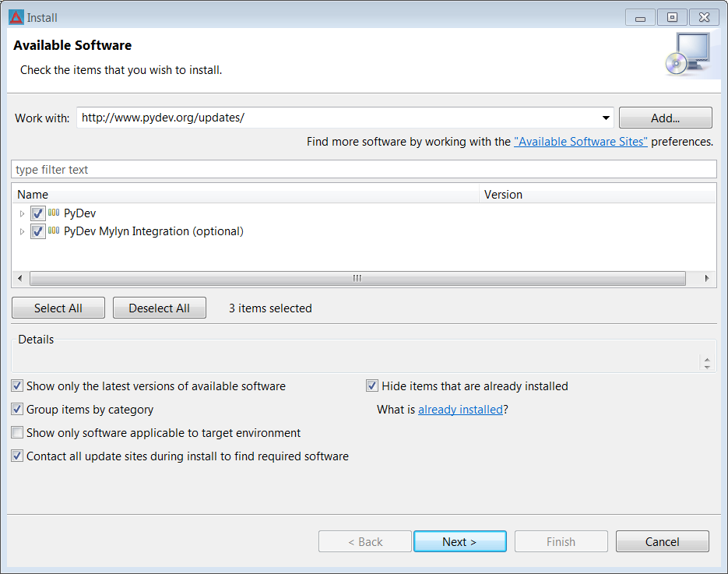Click the software list scroll right arrow

click(x=707, y=278)
